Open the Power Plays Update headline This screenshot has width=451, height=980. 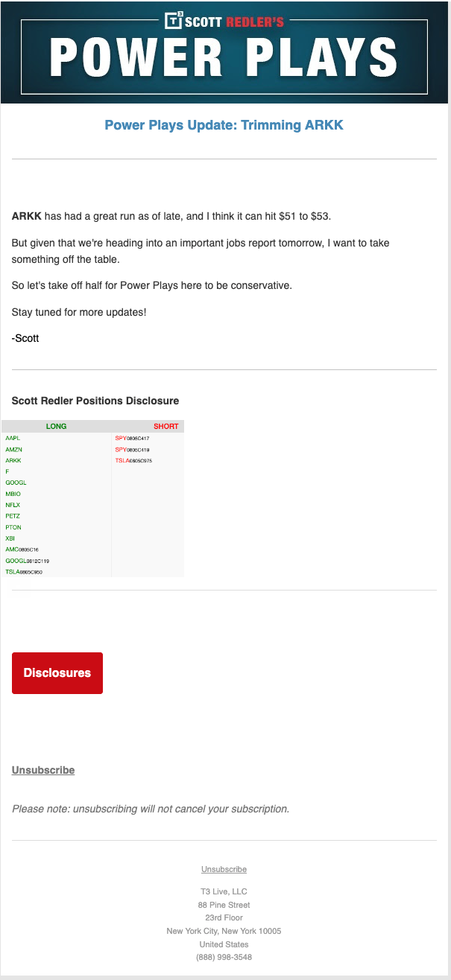(x=224, y=125)
